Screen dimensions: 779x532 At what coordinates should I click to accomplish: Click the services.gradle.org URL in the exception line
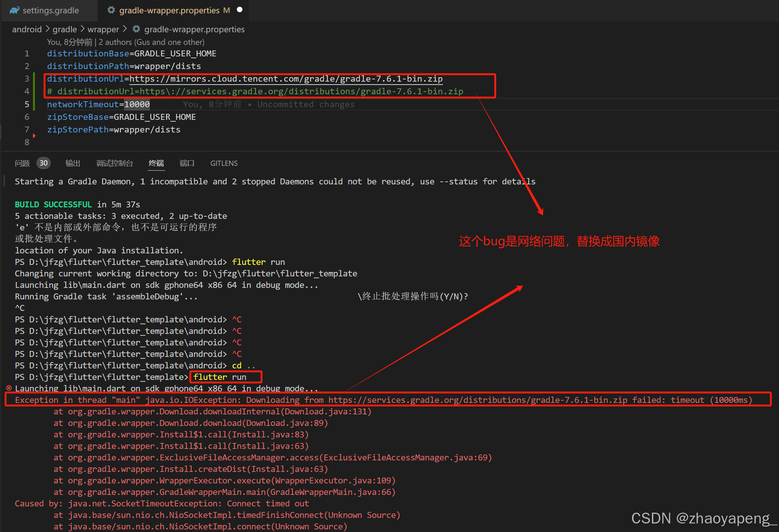click(x=477, y=400)
